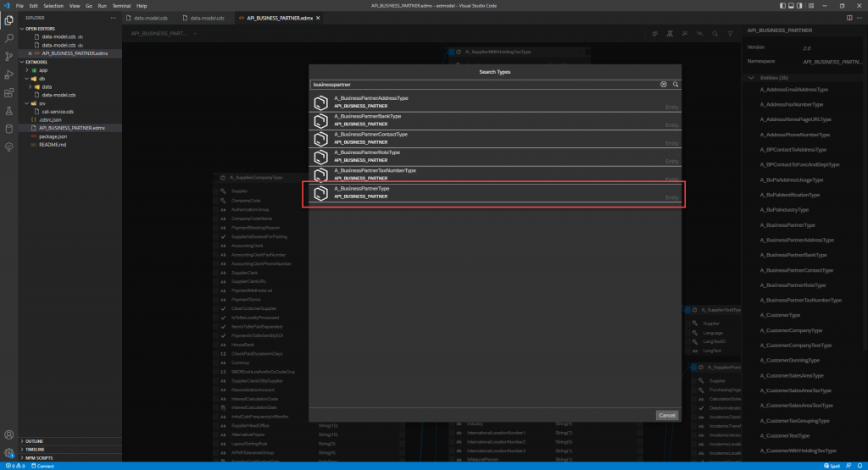The width and height of the screenshot is (868, 470).
Task: Open the Search view in activity bar
Action: click(x=8, y=39)
